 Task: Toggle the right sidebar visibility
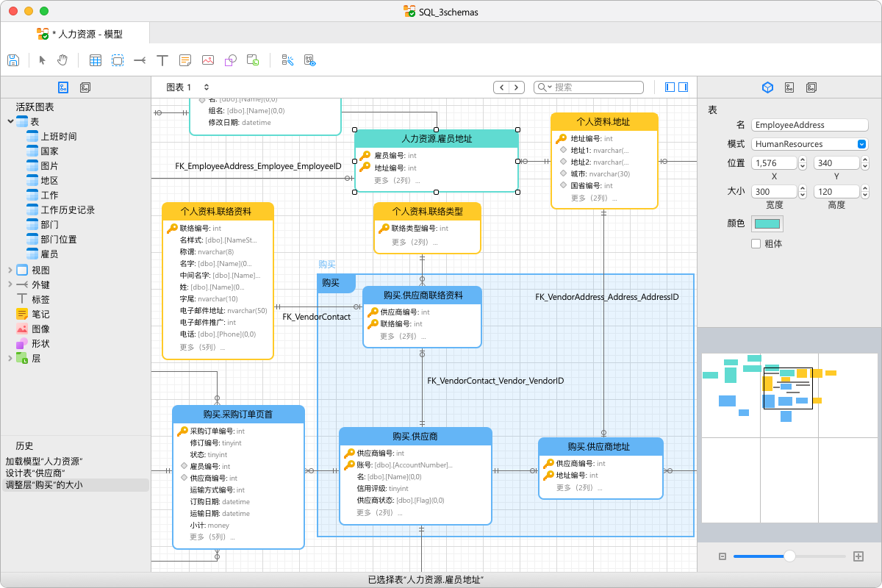click(683, 87)
